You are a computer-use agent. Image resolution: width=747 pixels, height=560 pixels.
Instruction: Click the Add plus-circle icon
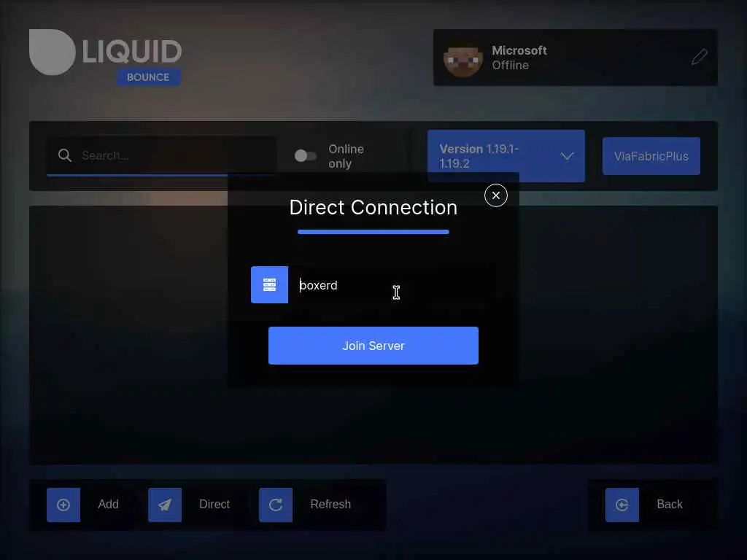pos(63,505)
